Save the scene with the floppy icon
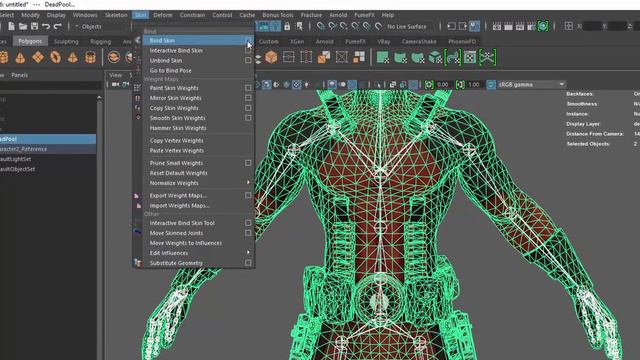The width and height of the screenshot is (640, 360). tap(34, 27)
